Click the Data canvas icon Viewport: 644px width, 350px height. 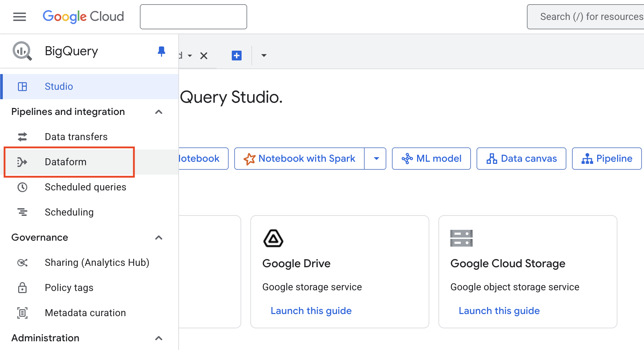click(492, 159)
